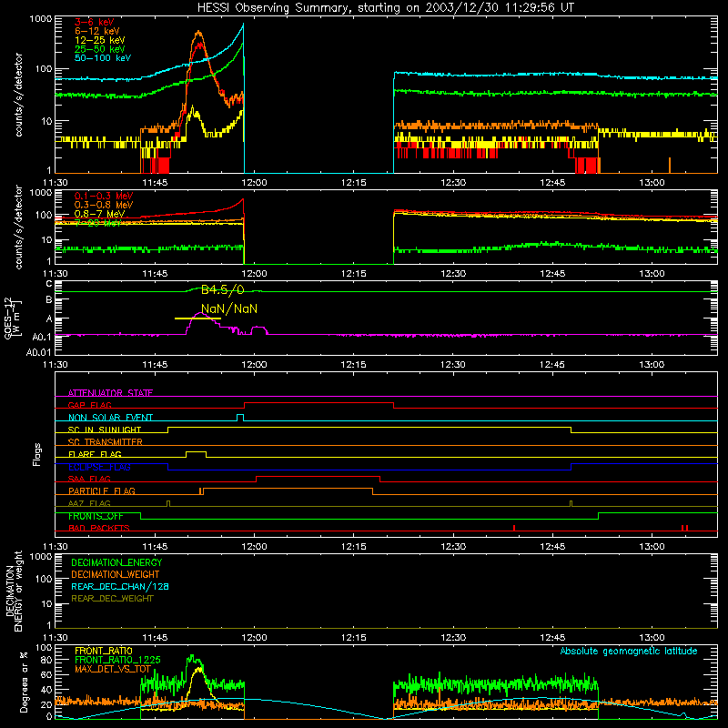
Task: Select the PARTICLE_FLAG label
Action: pyautogui.click(x=102, y=491)
